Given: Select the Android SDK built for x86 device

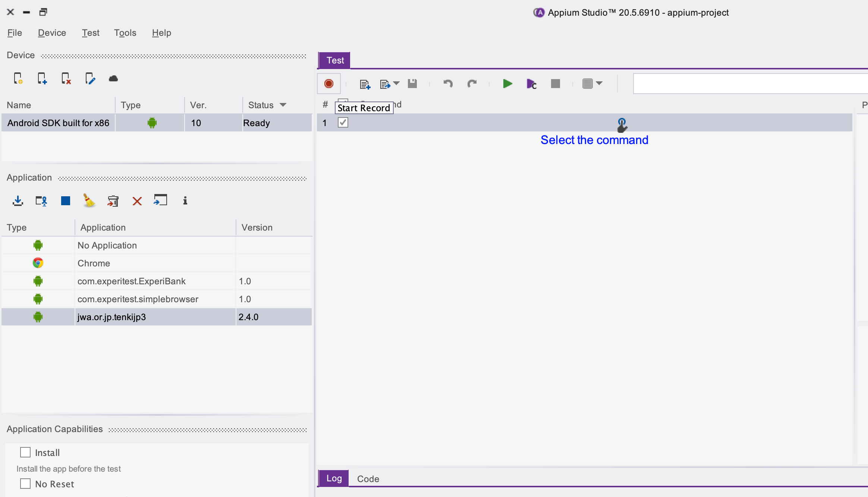Looking at the screenshot, I should coord(157,123).
